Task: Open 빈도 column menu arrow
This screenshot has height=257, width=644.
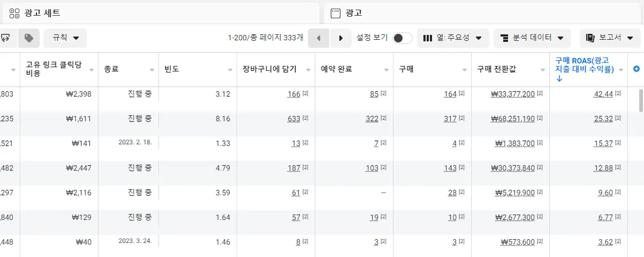Action: point(229,70)
